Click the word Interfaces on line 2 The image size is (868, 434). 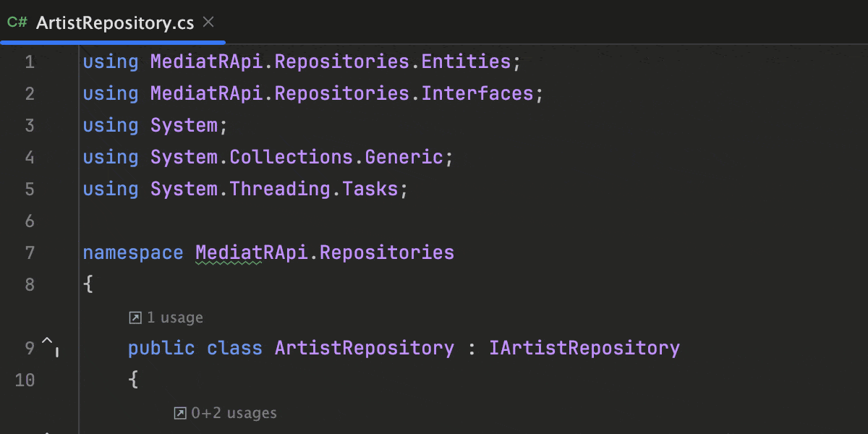pos(477,94)
